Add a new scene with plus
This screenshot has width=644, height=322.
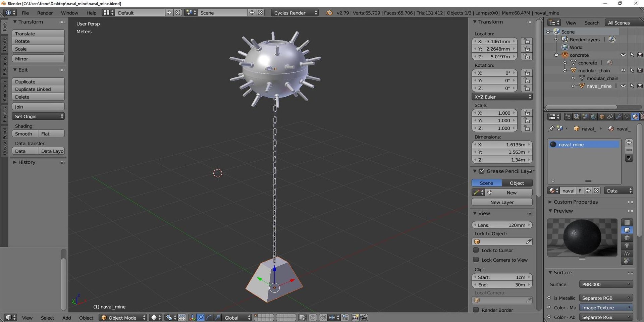252,13
